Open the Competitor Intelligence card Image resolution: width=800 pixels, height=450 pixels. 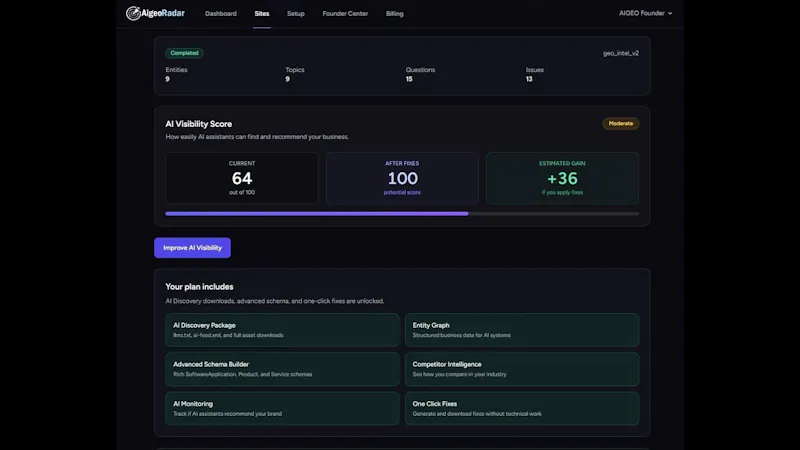pos(522,369)
